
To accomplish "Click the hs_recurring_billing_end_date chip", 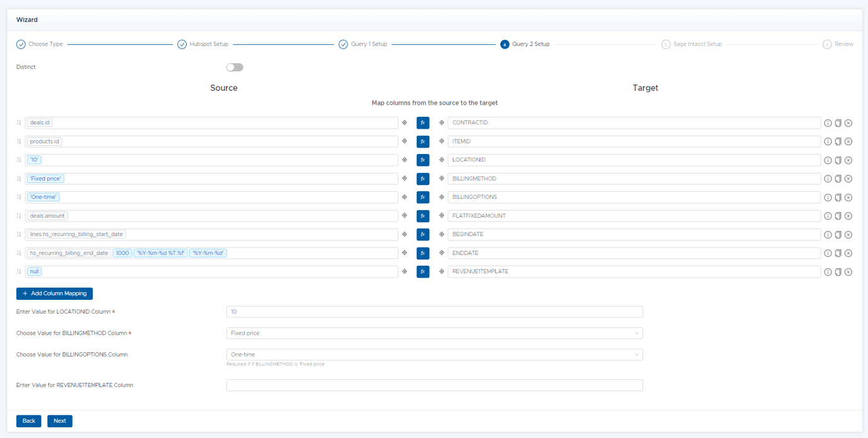I will (69, 253).
